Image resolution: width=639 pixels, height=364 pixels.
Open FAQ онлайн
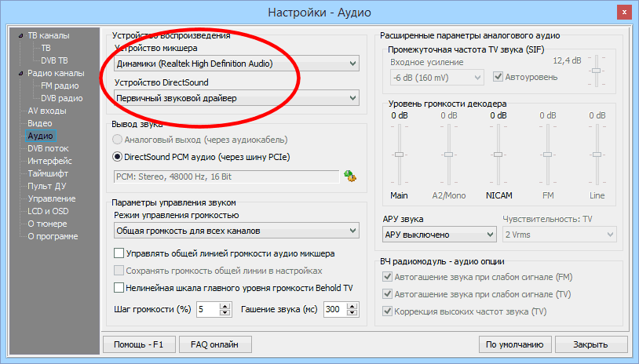[x=214, y=344]
